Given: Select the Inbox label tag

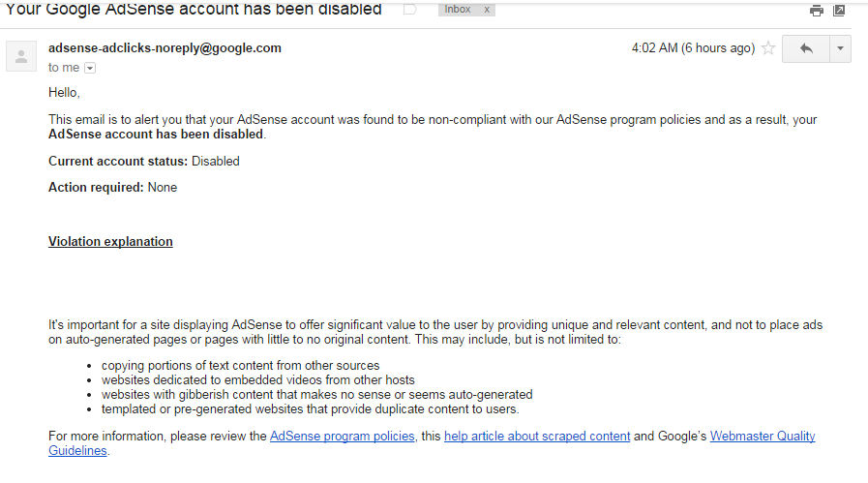Looking at the screenshot, I should pos(458,10).
